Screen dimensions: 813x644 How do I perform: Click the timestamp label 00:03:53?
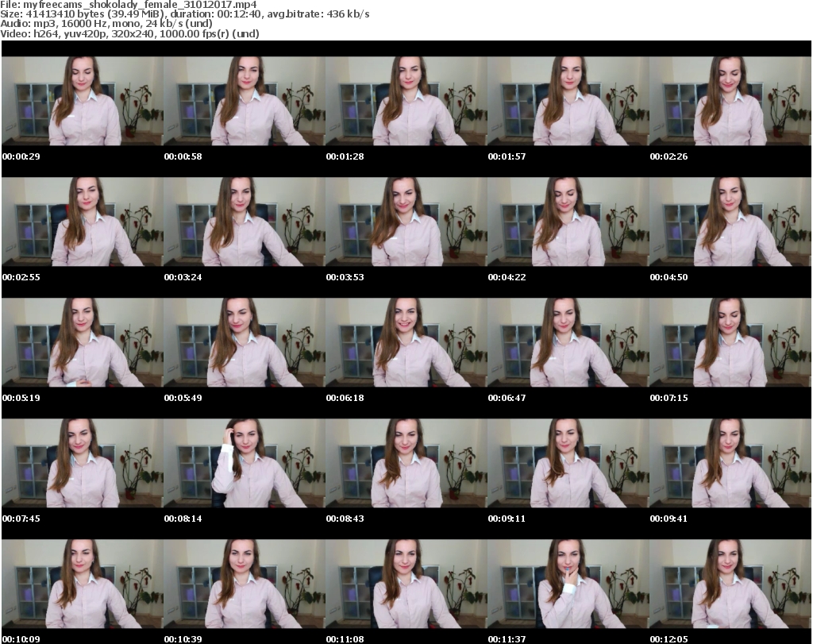(345, 277)
